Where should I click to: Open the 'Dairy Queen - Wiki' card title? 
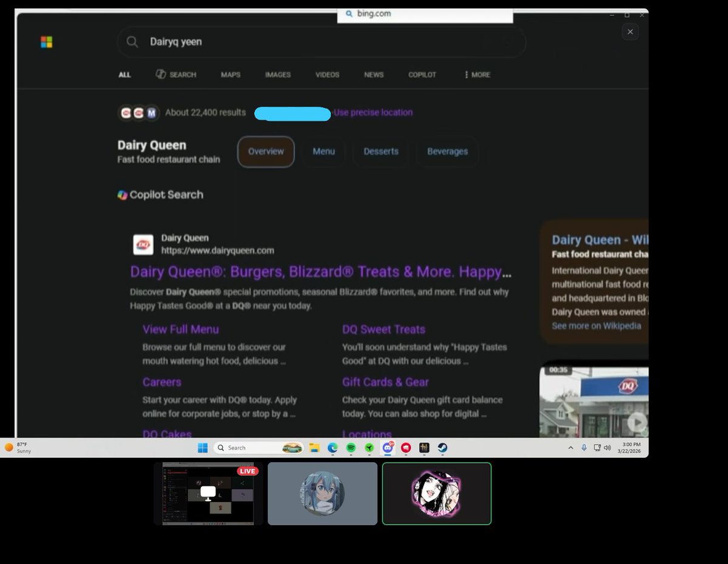[599, 240]
